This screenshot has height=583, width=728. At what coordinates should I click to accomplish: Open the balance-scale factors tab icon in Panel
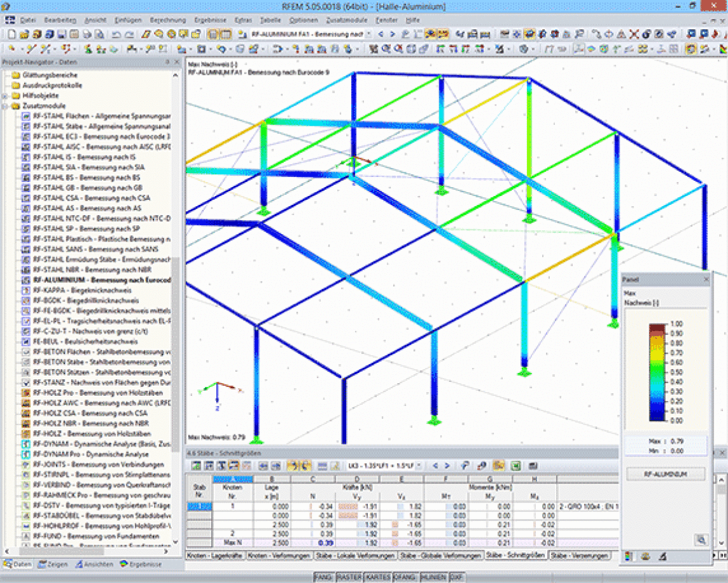646,556
